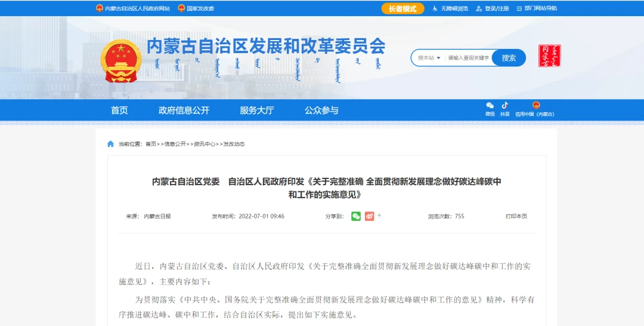Screen dimensions: 644x326
Task: Click the 打印本页 print link
Action: (x=516, y=216)
